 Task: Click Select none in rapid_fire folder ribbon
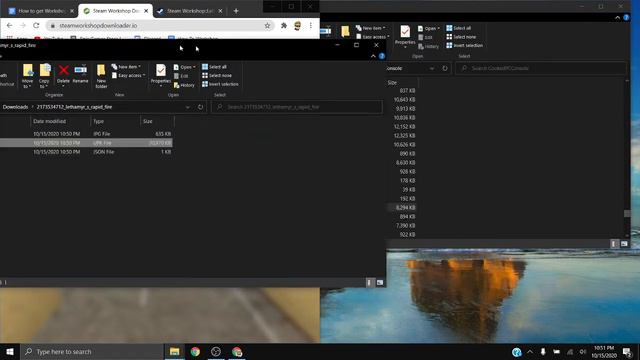217,76
